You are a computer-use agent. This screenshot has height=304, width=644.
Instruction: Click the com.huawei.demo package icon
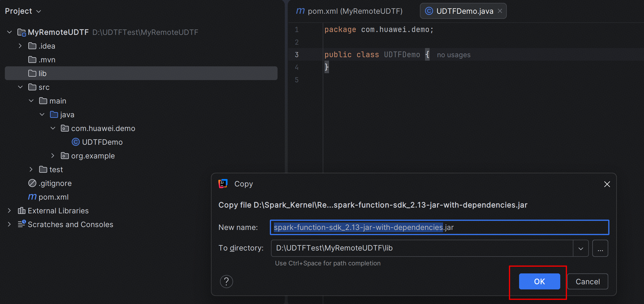point(65,128)
